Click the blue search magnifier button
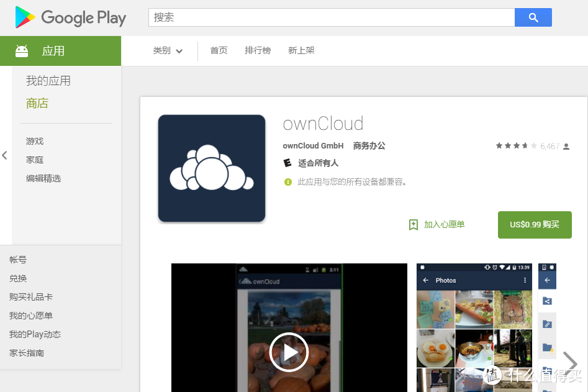The image size is (588, 392). pyautogui.click(x=533, y=17)
